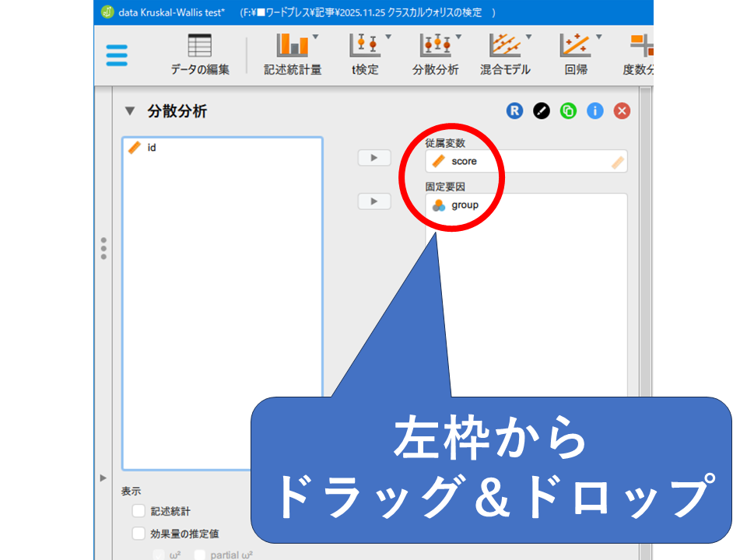This screenshot has height=560, width=747.
Task: Click arrow button beside 固定要因 box
Action: tap(373, 201)
